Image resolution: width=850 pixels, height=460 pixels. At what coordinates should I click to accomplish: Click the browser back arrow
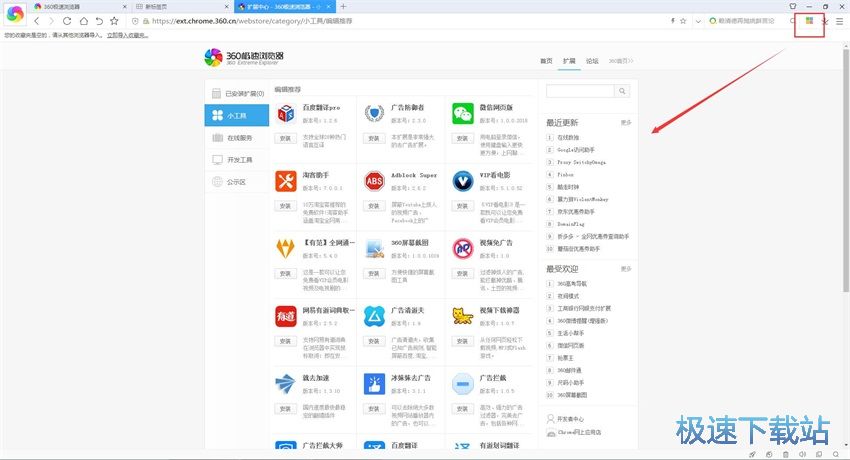tap(36, 21)
